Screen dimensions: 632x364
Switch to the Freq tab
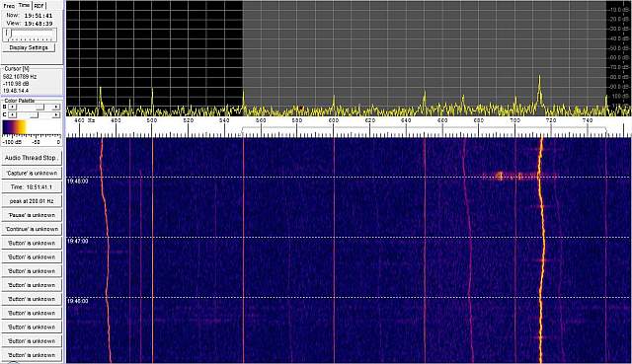click(9, 6)
